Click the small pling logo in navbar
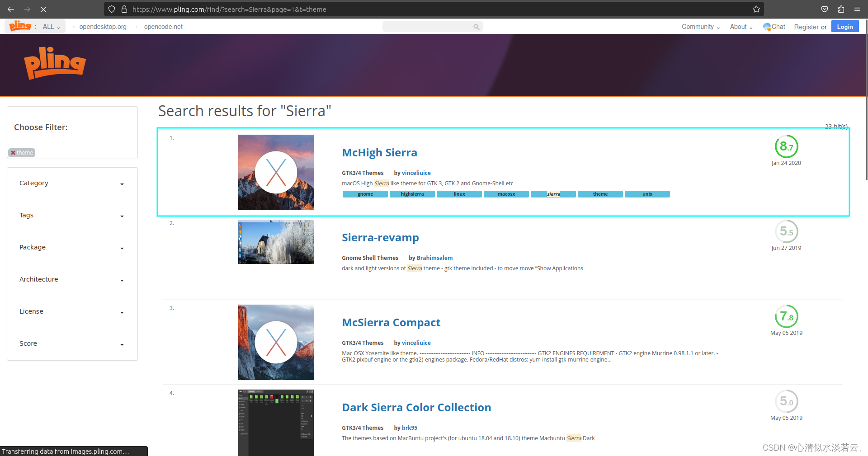 20,26
